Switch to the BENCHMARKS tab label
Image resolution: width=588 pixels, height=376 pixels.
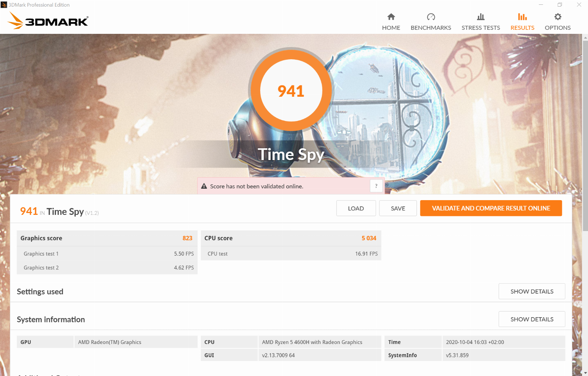[431, 28]
